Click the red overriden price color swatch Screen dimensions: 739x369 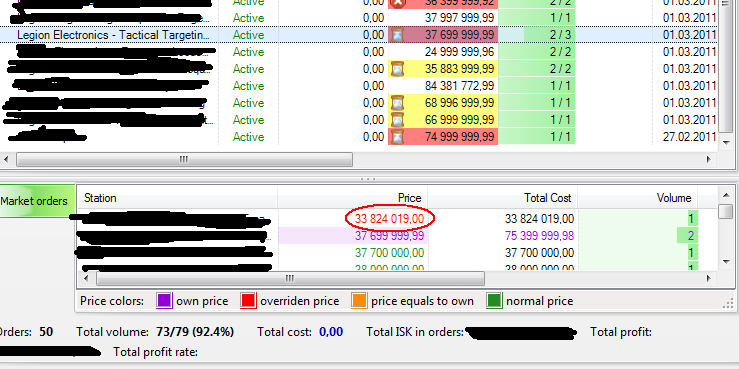click(248, 301)
